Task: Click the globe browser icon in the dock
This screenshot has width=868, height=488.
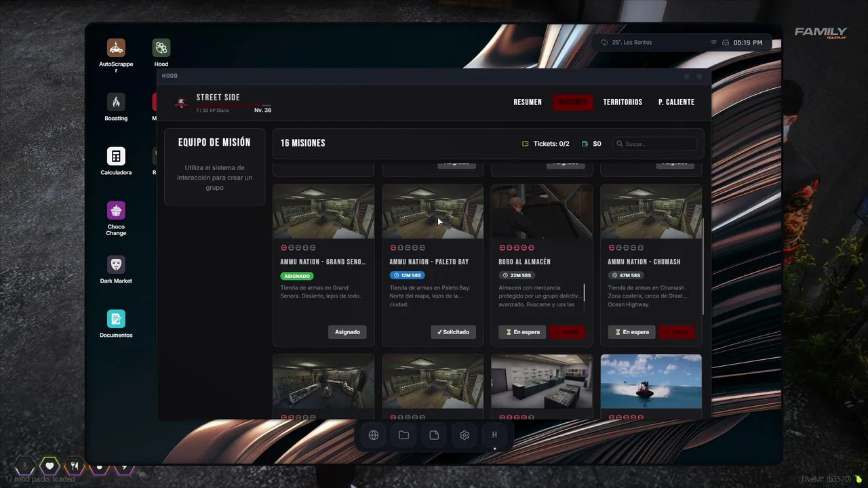Action: click(374, 435)
